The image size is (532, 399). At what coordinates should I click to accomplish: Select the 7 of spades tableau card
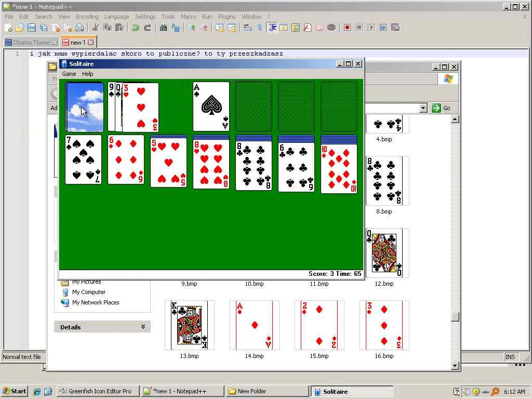click(84, 159)
